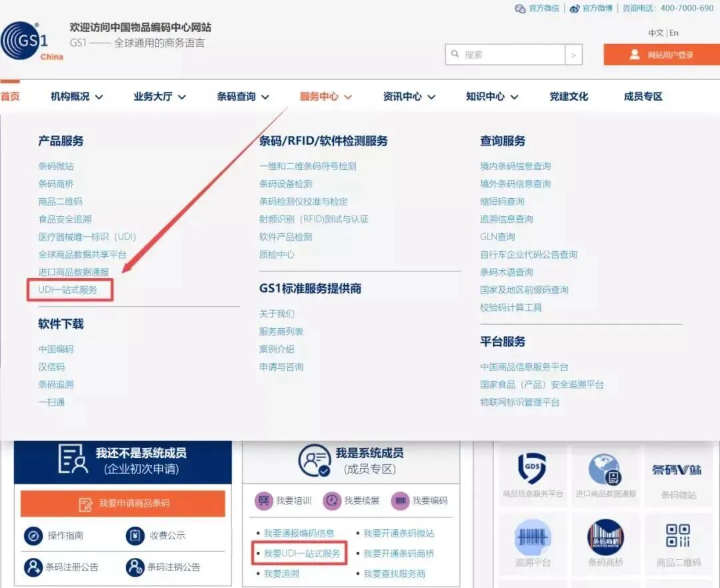The width and height of the screenshot is (720, 588).
Task: Click the UDI一站式服务 highlighted link
Action: [69, 290]
